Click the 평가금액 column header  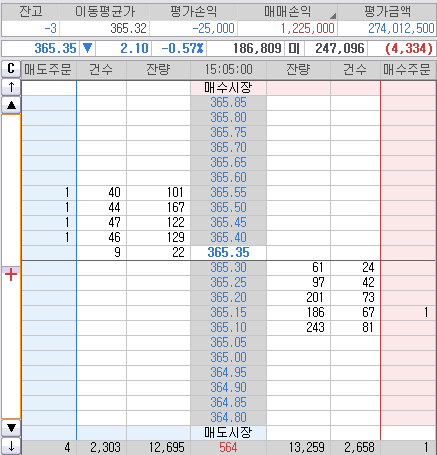point(387,12)
